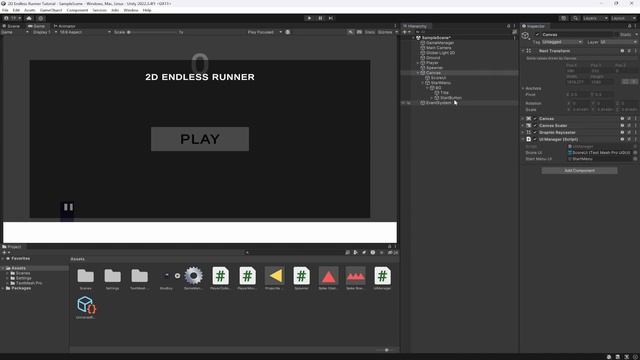
Task: Toggle Canvas GameObject active checkbox in Inspector
Action: tap(537, 34)
